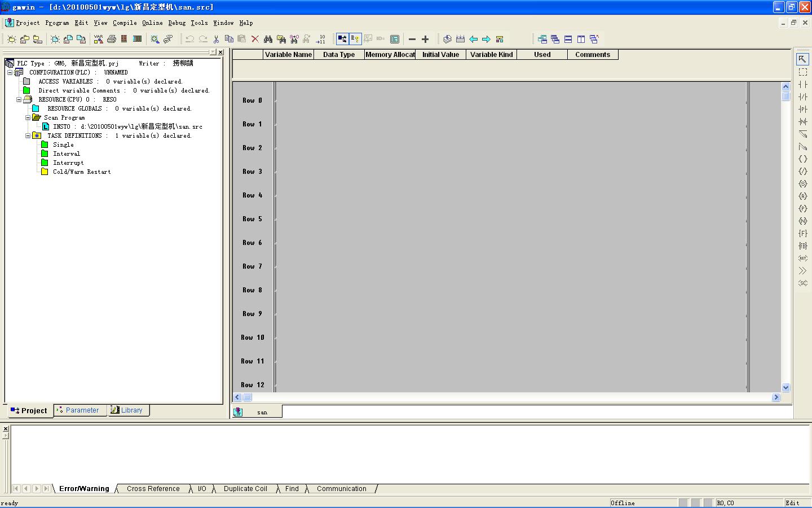This screenshot has width=812, height=508.
Task: Collapse the Scan Program tree node
Action: pos(28,117)
